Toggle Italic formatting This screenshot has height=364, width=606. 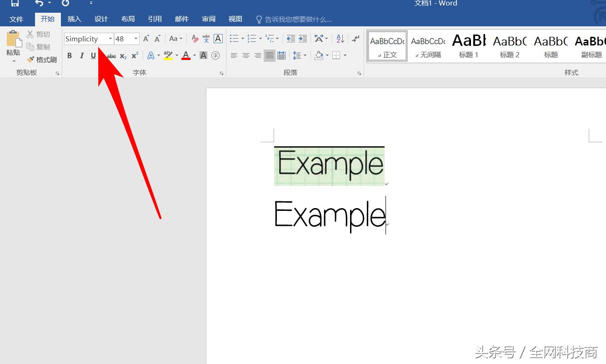(x=81, y=55)
